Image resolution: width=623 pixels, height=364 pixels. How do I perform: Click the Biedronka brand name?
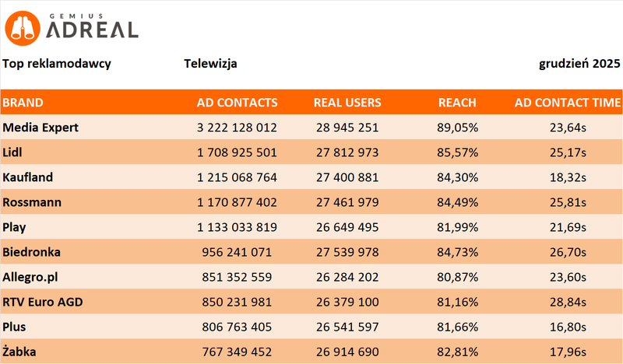coord(32,252)
